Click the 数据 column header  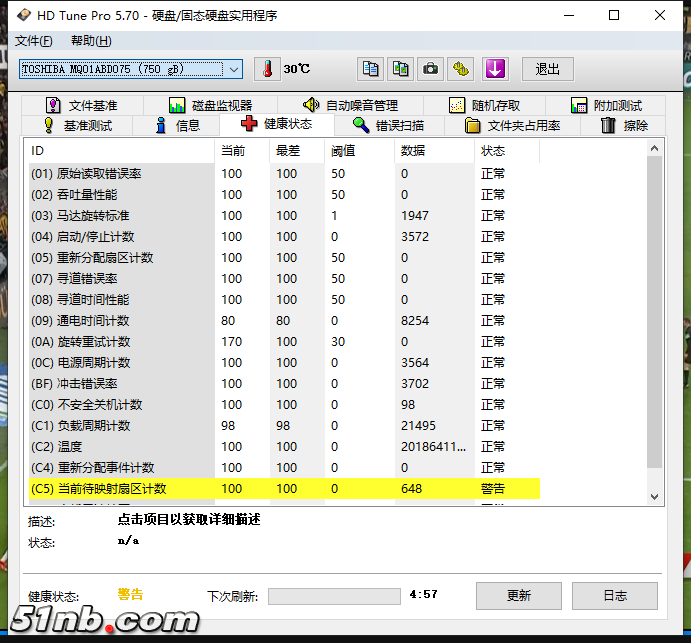tap(435, 151)
